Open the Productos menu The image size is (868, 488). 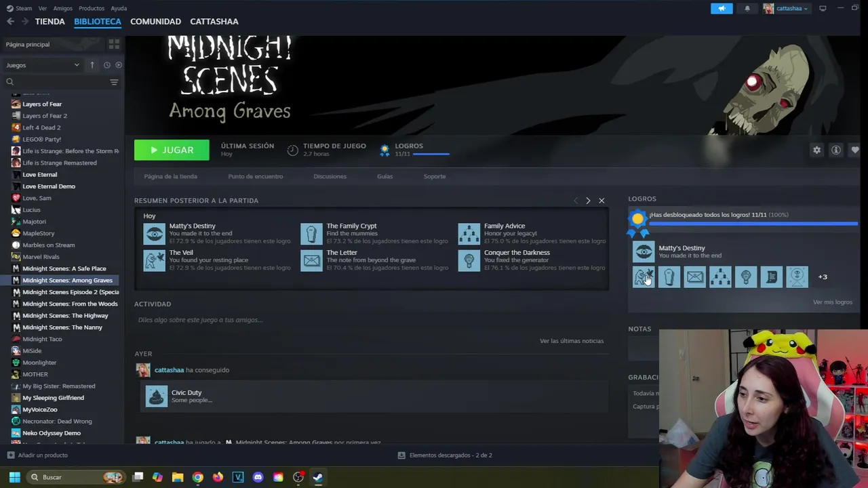click(x=92, y=8)
